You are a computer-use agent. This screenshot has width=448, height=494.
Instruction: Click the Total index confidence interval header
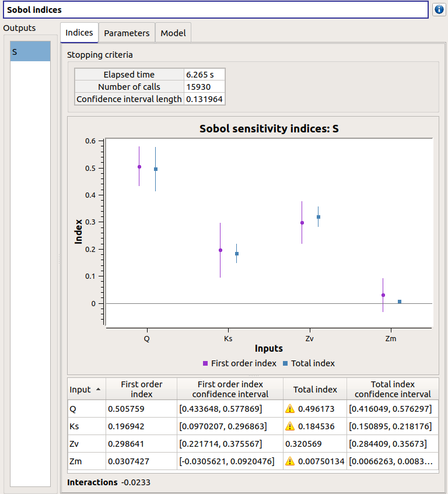[393, 389]
